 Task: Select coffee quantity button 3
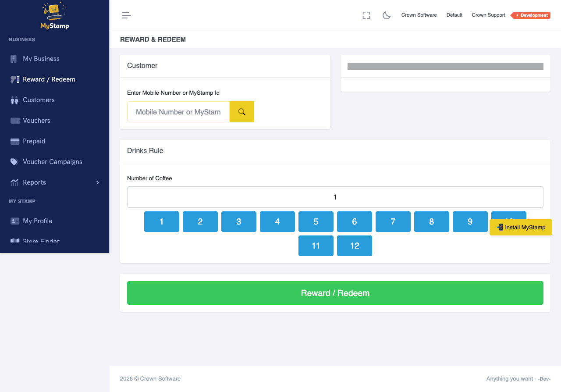point(239,221)
